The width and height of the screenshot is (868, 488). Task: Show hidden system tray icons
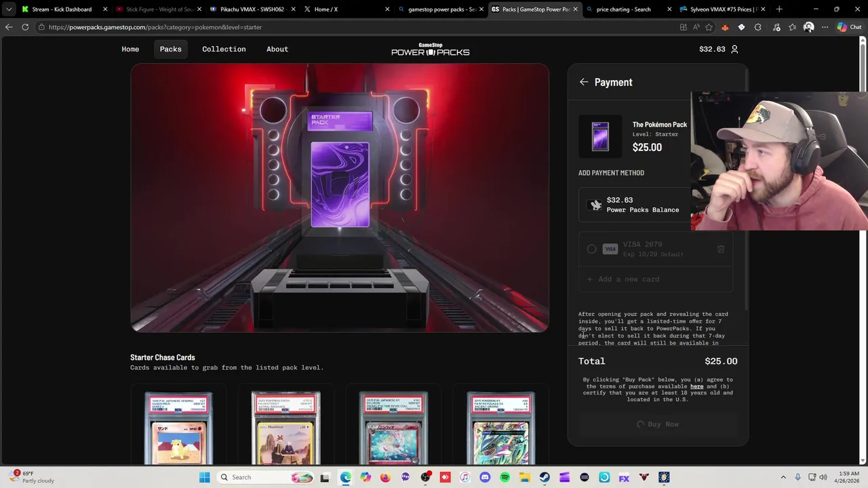point(783,477)
